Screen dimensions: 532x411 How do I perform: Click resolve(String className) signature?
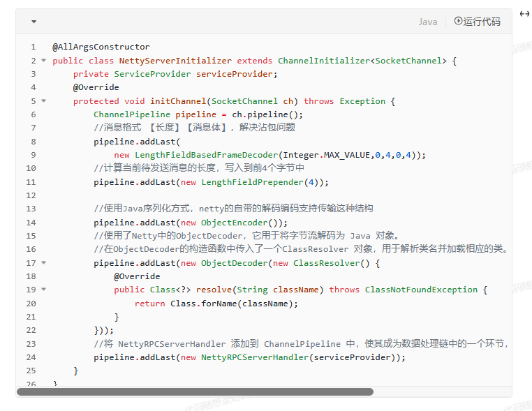pos(260,290)
